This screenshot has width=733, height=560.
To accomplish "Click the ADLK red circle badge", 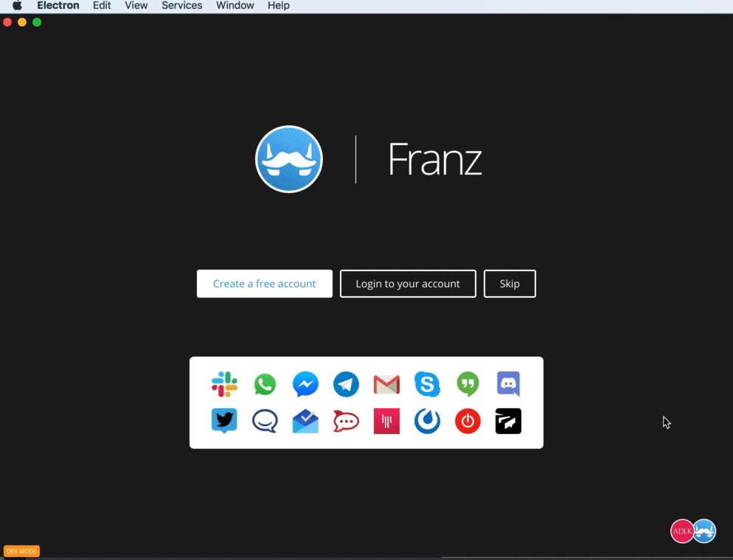I will pyautogui.click(x=682, y=531).
